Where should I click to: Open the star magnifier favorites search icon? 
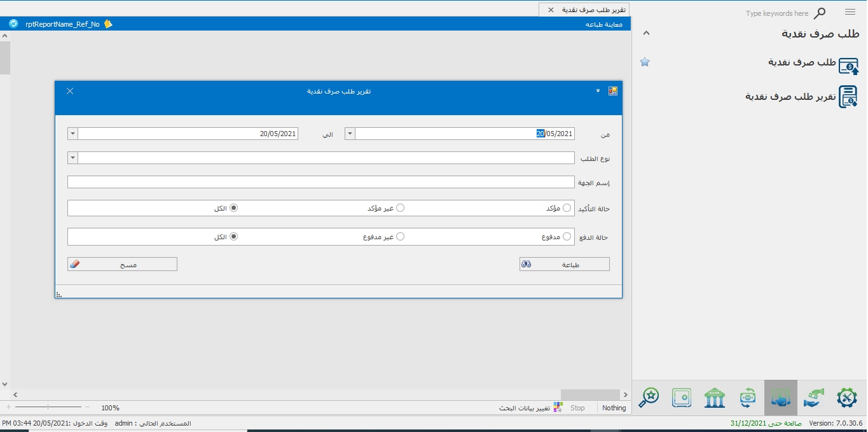649,398
